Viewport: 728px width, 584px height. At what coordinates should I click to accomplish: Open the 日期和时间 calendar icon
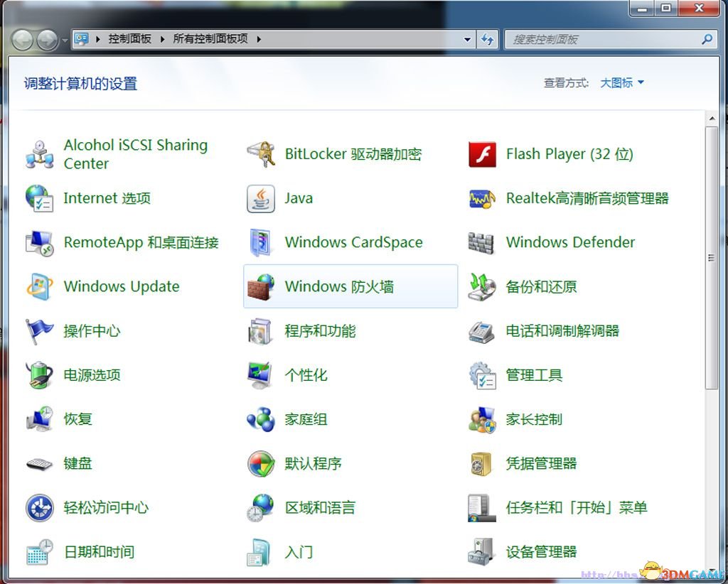(40, 552)
